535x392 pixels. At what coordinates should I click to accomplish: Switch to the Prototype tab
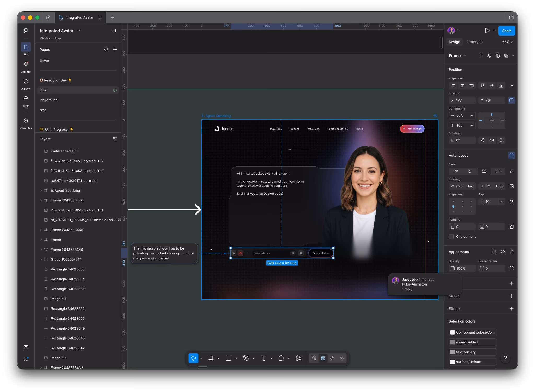tap(474, 42)
